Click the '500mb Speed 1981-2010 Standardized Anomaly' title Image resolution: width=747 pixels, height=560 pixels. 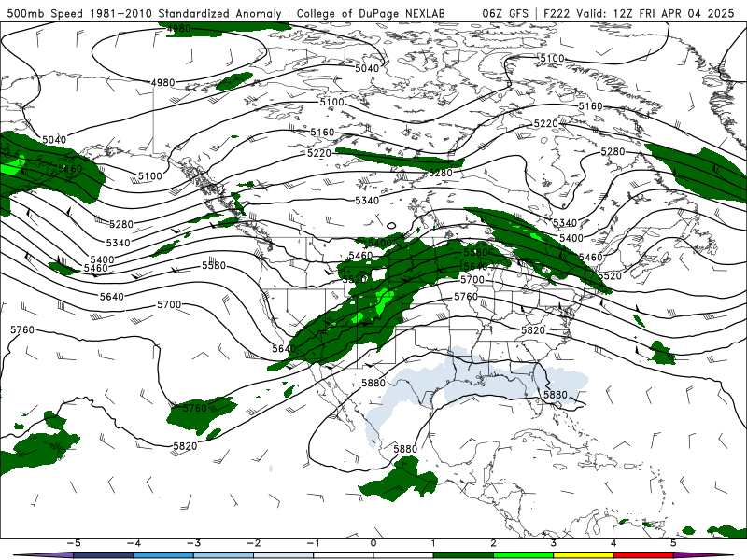pos(145,13)
